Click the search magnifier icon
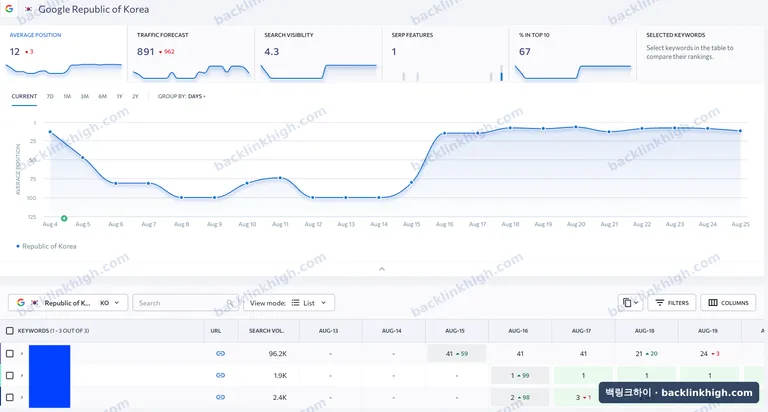Image resolution: width=768 pixels, height=412 pixels. click(x=230, y=303)
